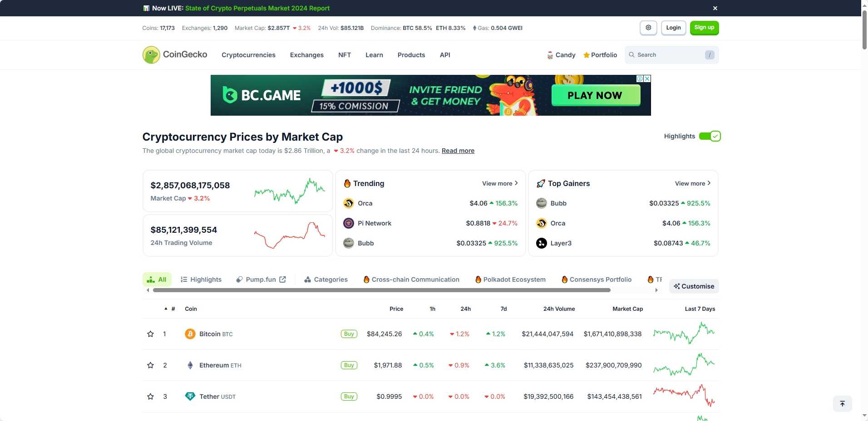Open the Read more link
This screenshot has width=868, height=421.
click(458, 151)
